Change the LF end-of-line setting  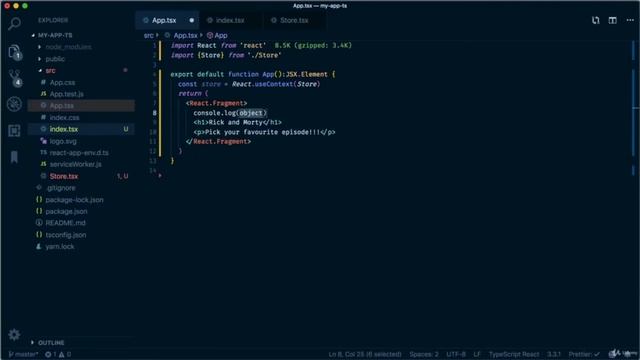477,354
